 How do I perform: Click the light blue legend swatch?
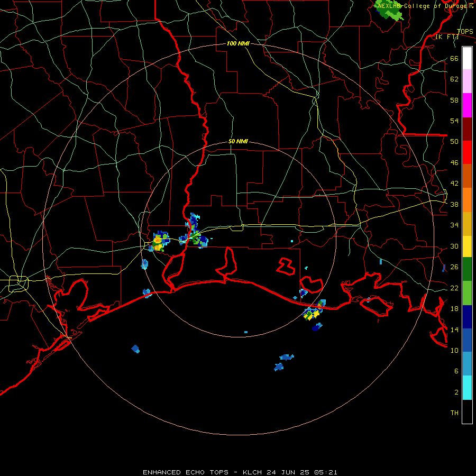pos(467,364)
